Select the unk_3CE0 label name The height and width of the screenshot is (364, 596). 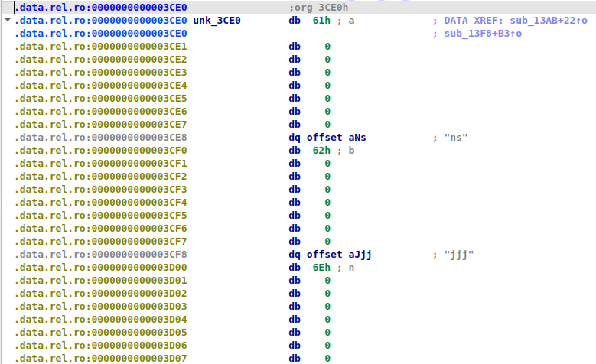click(217, 21)
